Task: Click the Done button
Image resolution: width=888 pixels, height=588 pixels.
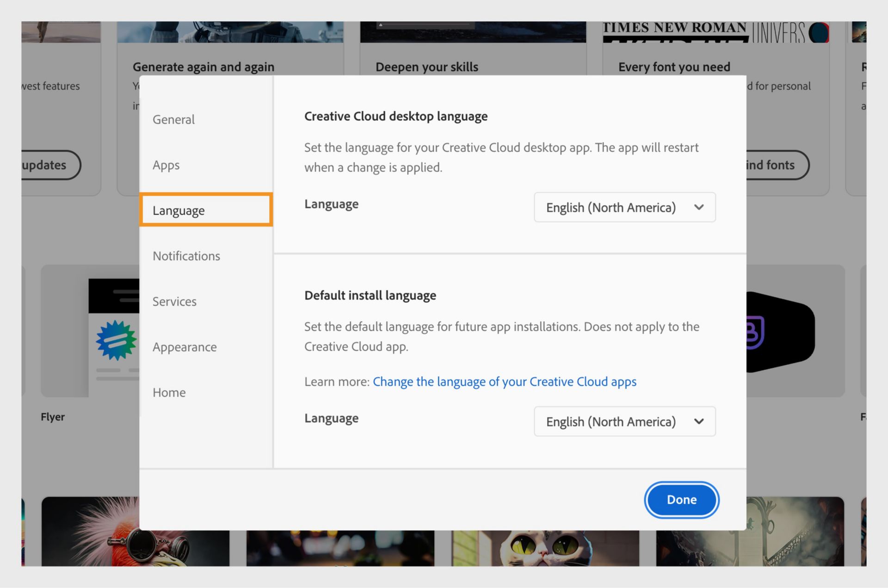Action: [x=681, y=500]
